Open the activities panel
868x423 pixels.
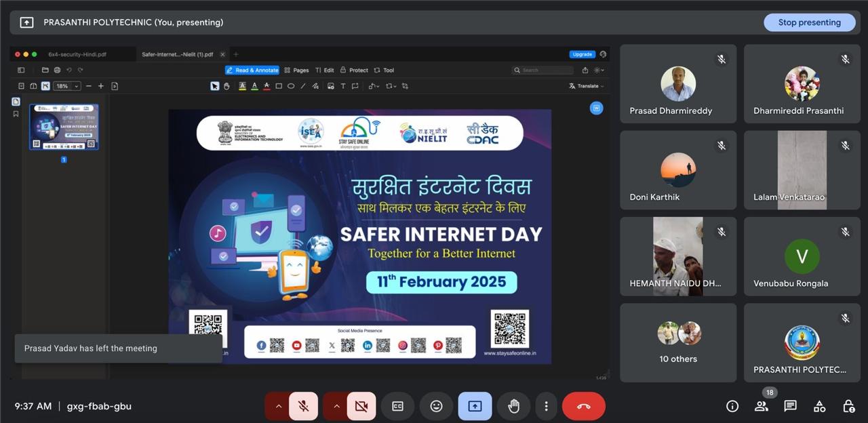pyautogui.click(x=819, y=406)
